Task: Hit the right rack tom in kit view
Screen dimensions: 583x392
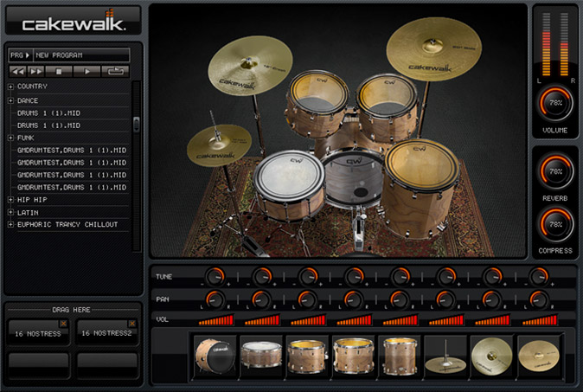Action: click(387, 107)
